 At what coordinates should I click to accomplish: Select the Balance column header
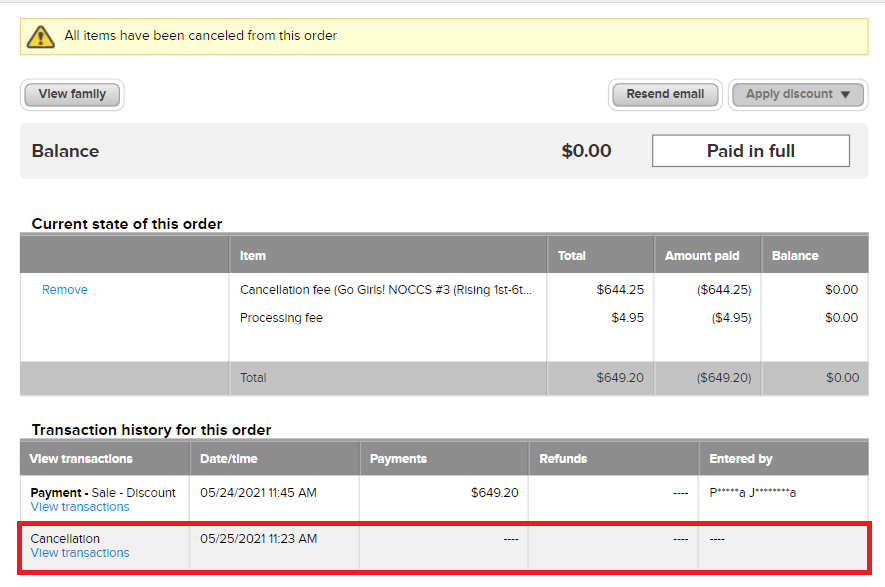(795, 256)
